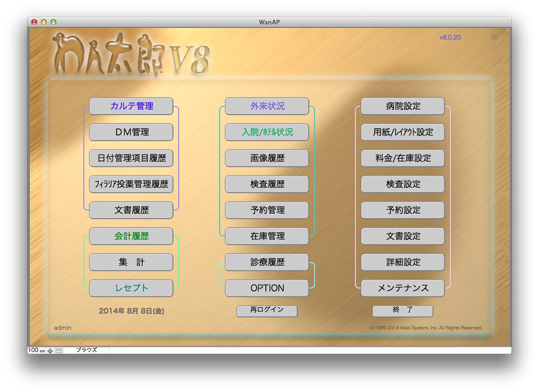Click the OPTION button

tap(267, 288)
